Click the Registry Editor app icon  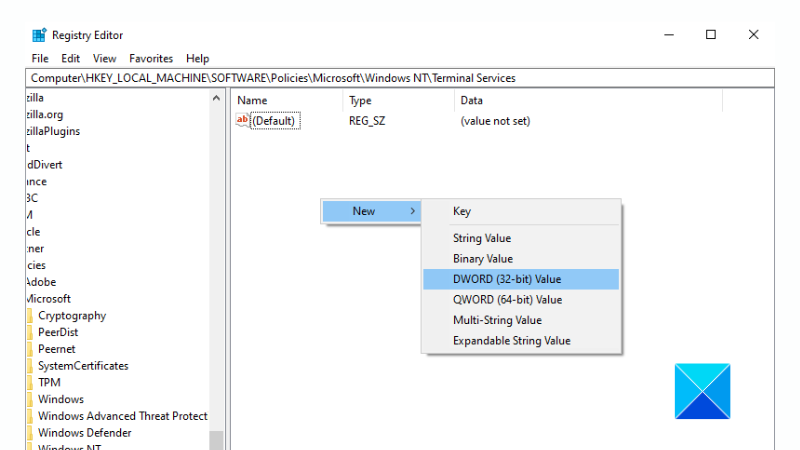[39, 35]
